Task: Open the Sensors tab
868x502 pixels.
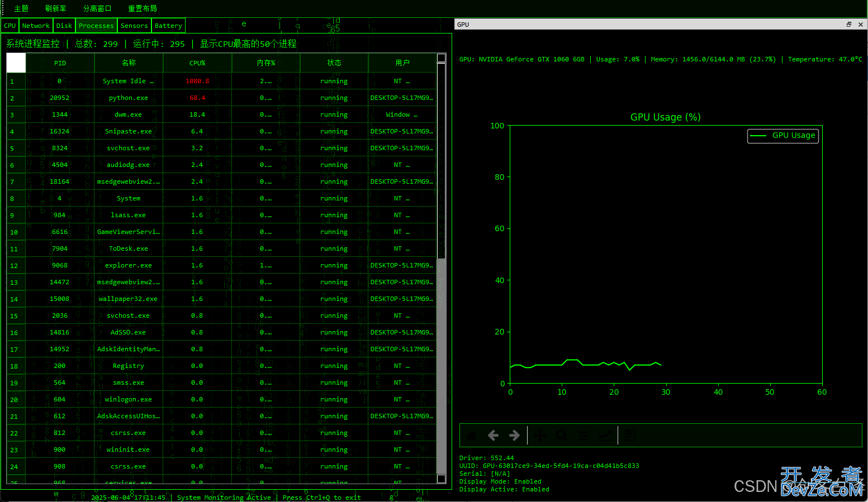Action: (x=134, y=26)
